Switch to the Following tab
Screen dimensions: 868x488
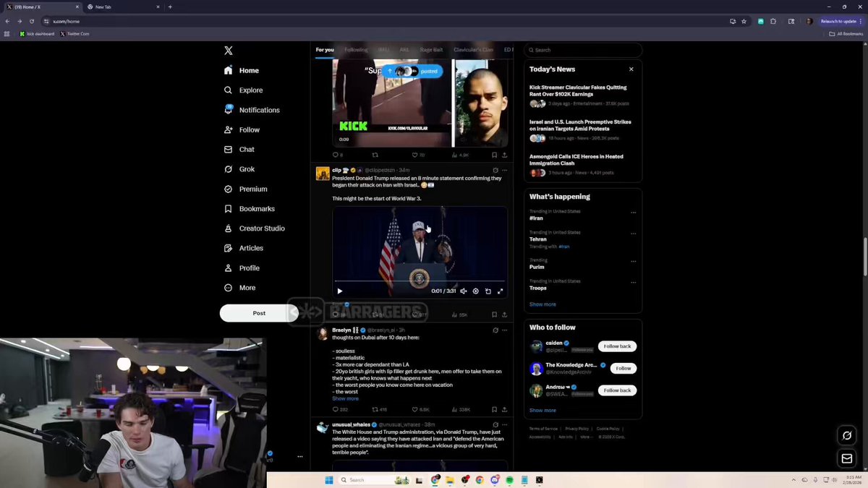point(356,50)
